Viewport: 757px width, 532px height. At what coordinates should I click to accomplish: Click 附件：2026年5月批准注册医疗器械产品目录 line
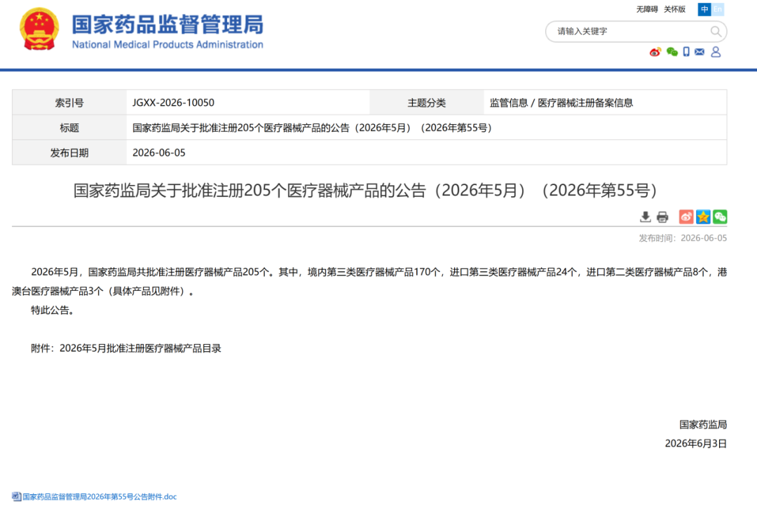126,348
